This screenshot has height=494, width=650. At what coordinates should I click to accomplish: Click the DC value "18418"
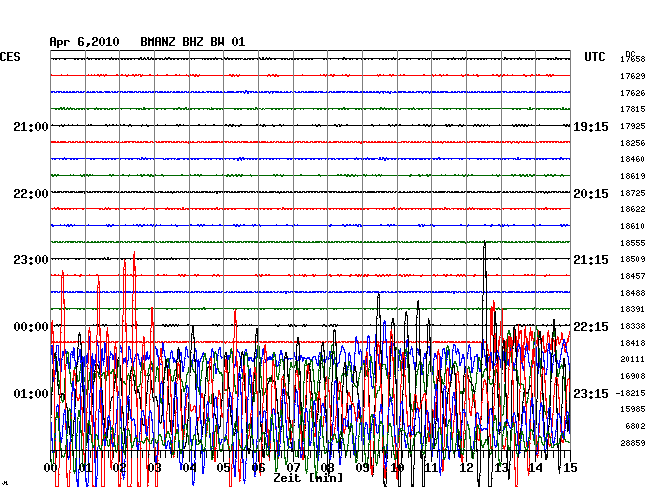[x=633, y=343]
